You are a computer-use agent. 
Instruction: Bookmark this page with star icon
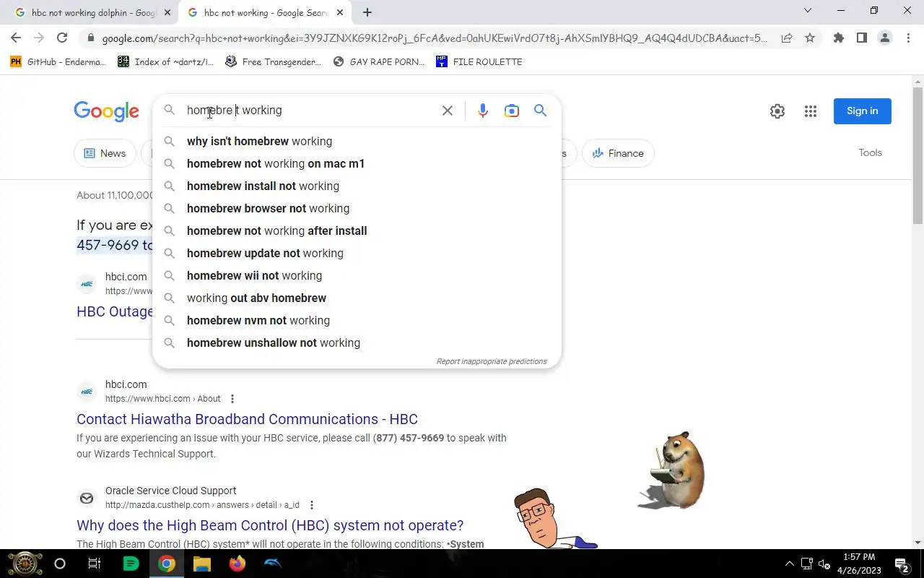[x=810, y=38]
